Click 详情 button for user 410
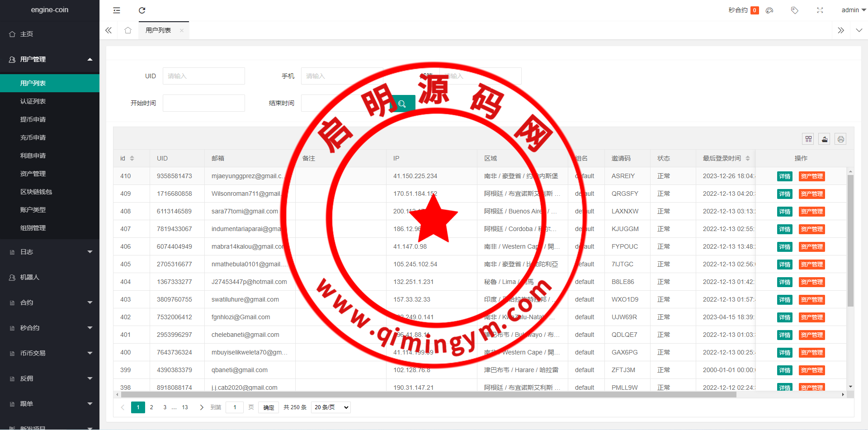 coord(784,176)
